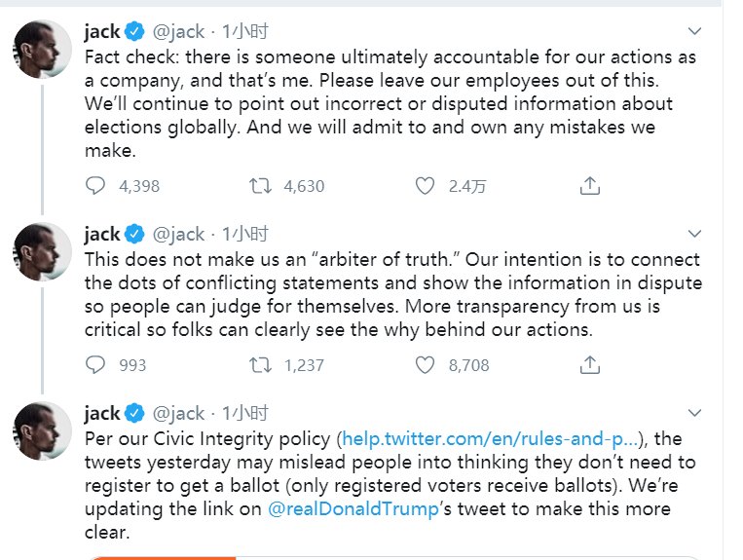Expand the second tweet's chevron menu
This screenshot has height=560, width=743.
coord(694,234)
